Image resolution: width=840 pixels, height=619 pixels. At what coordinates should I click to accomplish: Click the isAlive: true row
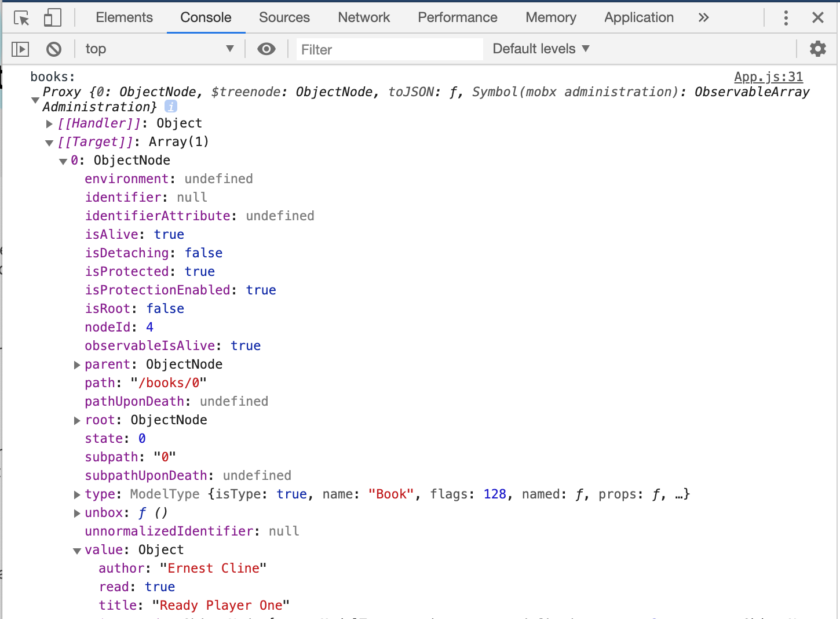[134, 234]
